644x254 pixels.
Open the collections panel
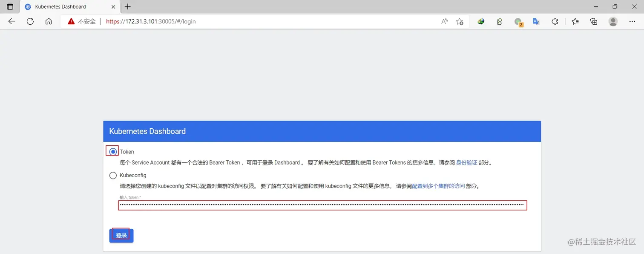[594, 21]
